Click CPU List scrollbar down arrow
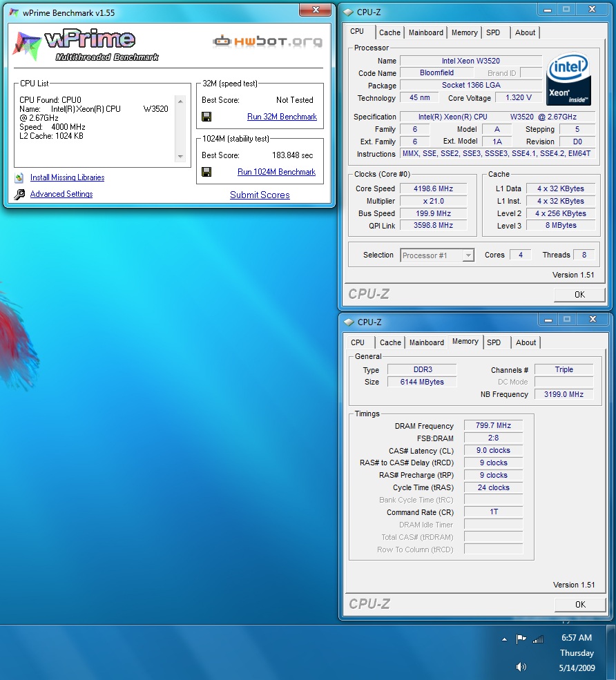The height and width of the screenshot is (680, 616). point(180,157)
